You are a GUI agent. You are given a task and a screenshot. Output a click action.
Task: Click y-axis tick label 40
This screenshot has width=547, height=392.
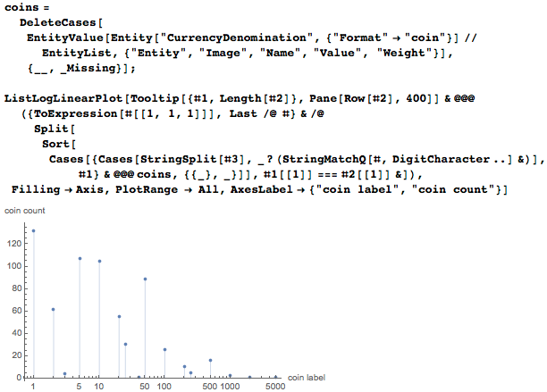click(16, 333)
